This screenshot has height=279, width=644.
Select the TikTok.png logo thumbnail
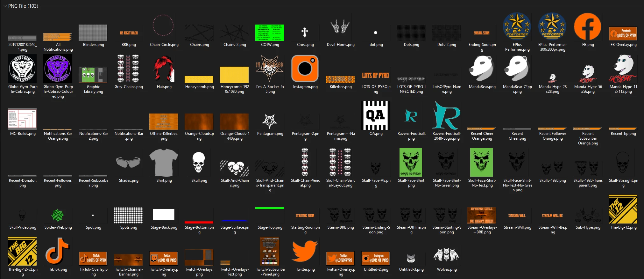click(58, 251)
